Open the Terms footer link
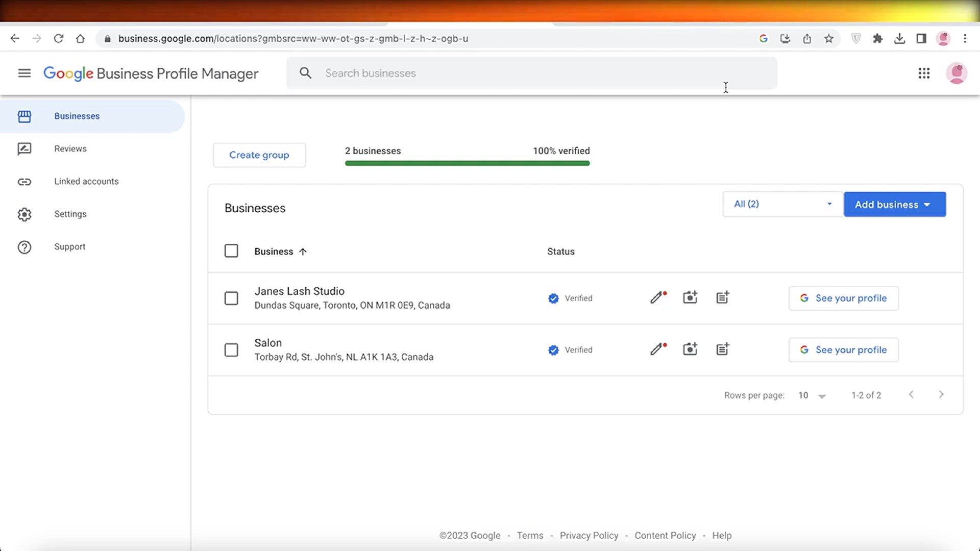 click(x=530, y=535)
